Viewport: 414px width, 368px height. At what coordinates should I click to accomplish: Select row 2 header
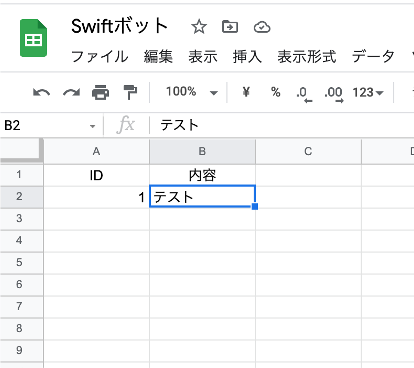coord(22,197)
